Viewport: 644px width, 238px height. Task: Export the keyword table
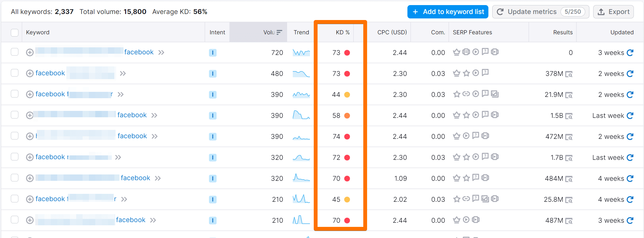point(614,12)
